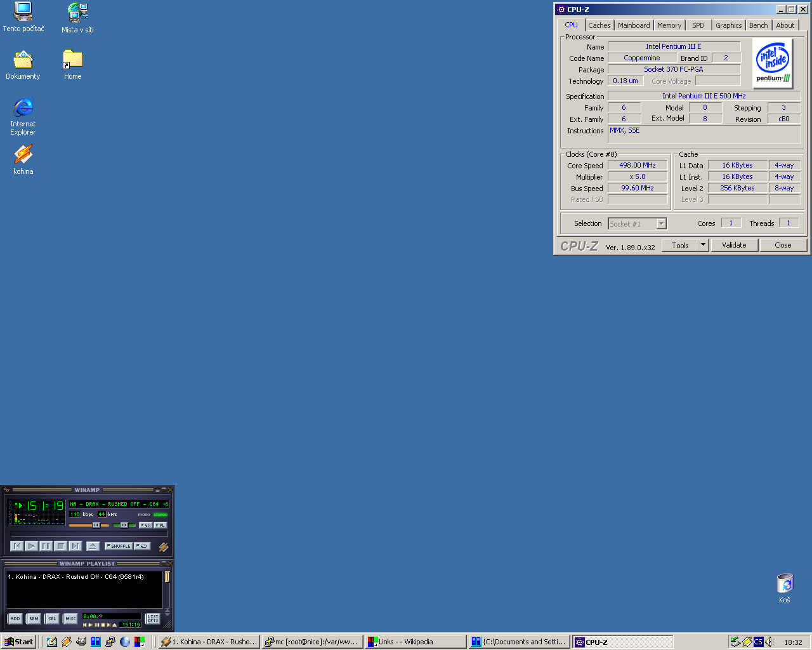Screen dimensions: 812x650
Task: Launch GIMP from quick launch bar
Action: (x=81, y=642)
